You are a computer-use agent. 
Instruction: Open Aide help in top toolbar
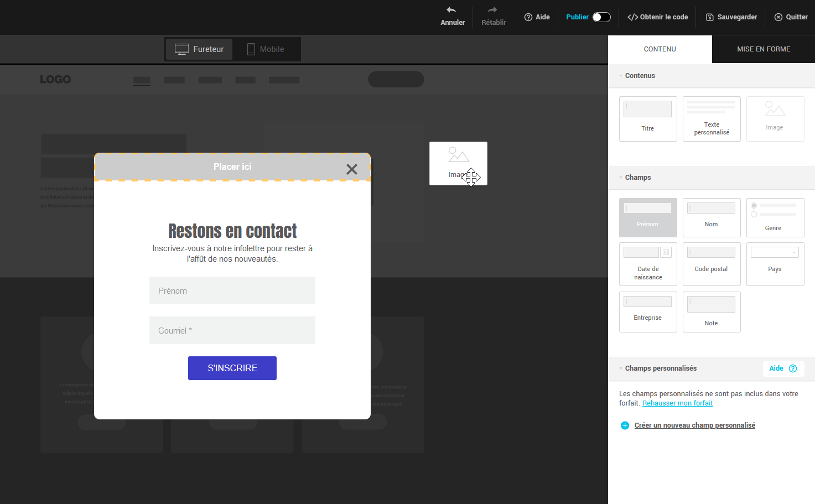[x=537, y=17]
